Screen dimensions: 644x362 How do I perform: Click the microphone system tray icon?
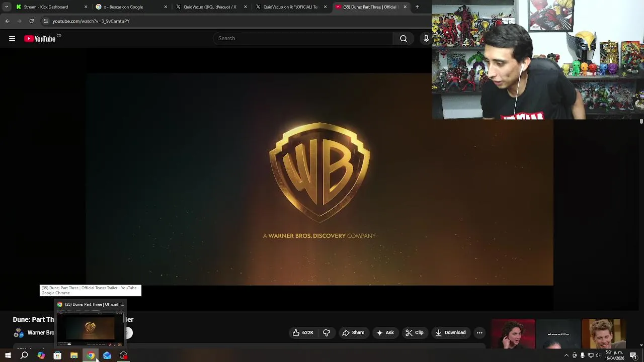(583, 356)
